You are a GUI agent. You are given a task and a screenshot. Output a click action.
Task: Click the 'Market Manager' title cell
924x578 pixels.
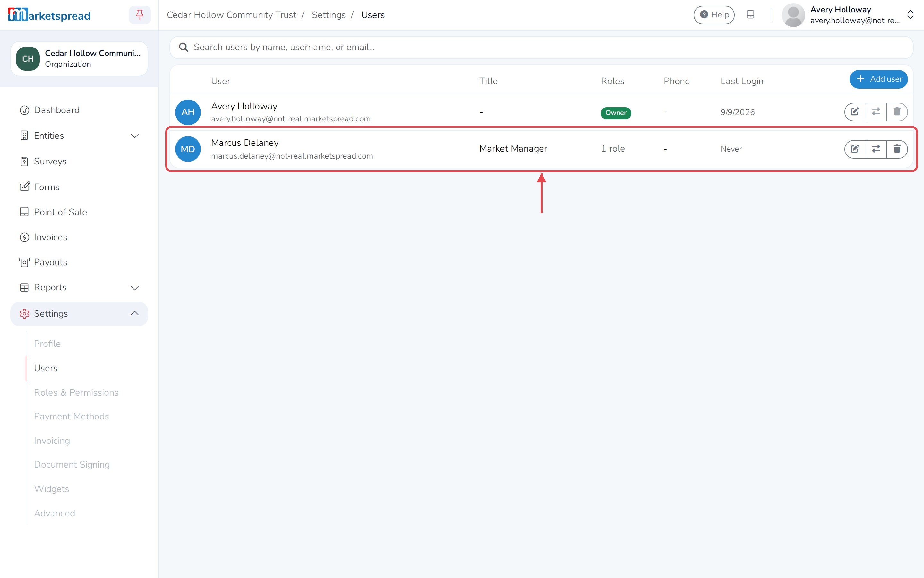(513, 149)
